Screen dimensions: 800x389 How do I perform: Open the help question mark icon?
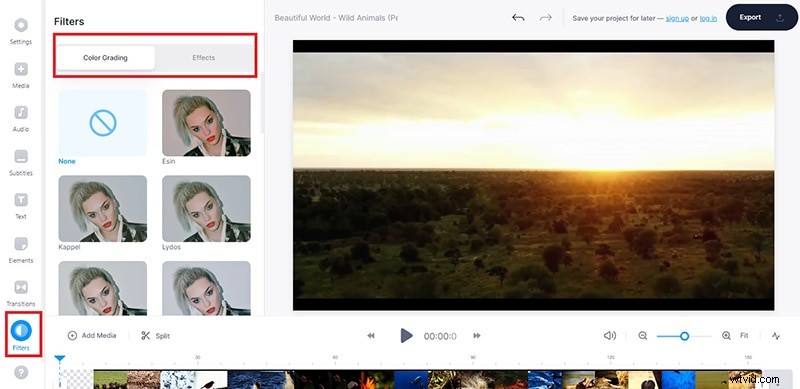tap(21, 373)
